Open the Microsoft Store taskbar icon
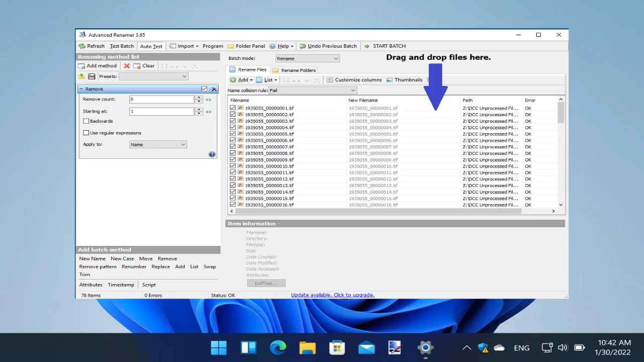This screenshot has height=362, width=644. point(337,347)
